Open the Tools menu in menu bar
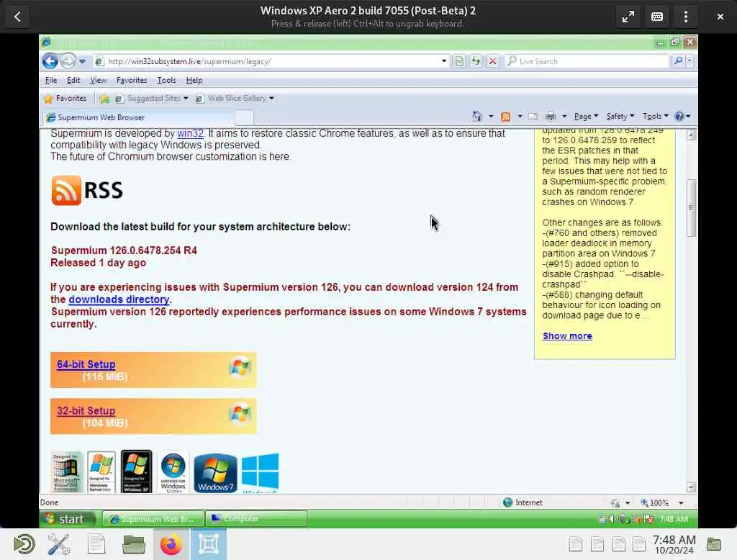 point(166,81)
